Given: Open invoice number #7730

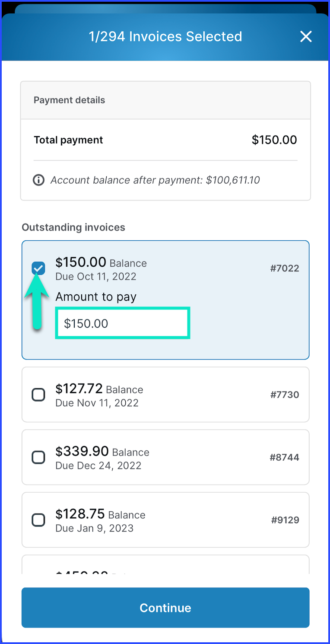Looking at the screenshot, I should tap(285, 395).
